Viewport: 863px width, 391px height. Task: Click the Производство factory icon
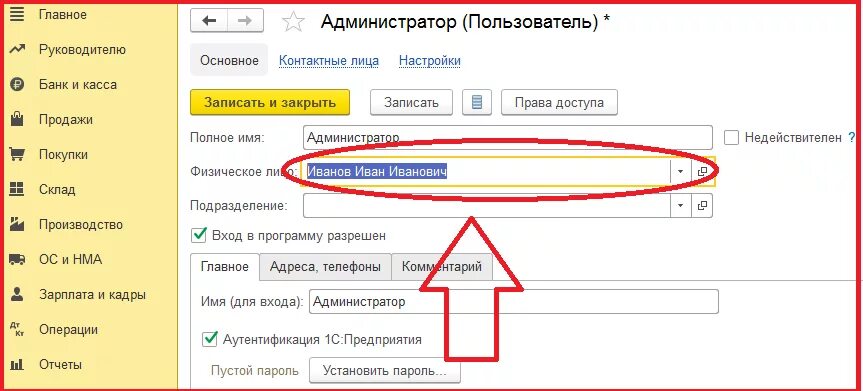tap(18, 225)
